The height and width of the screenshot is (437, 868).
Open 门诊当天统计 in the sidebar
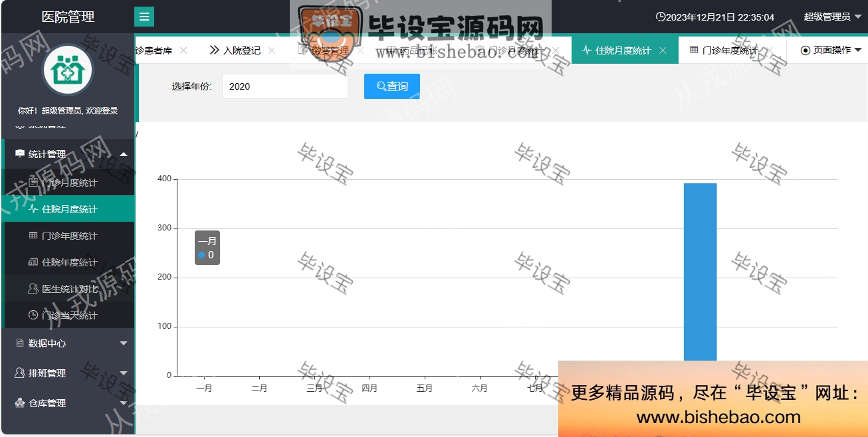(x=69, y=315)
